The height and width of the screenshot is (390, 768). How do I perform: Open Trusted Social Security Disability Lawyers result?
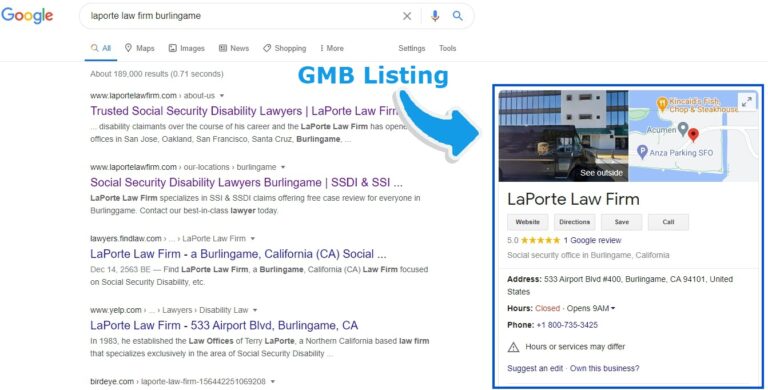click(x=244, y=111)
